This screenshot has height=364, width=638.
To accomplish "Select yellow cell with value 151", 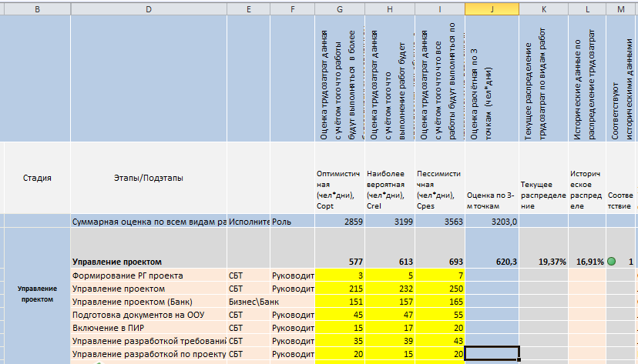I will click(340, 302).
